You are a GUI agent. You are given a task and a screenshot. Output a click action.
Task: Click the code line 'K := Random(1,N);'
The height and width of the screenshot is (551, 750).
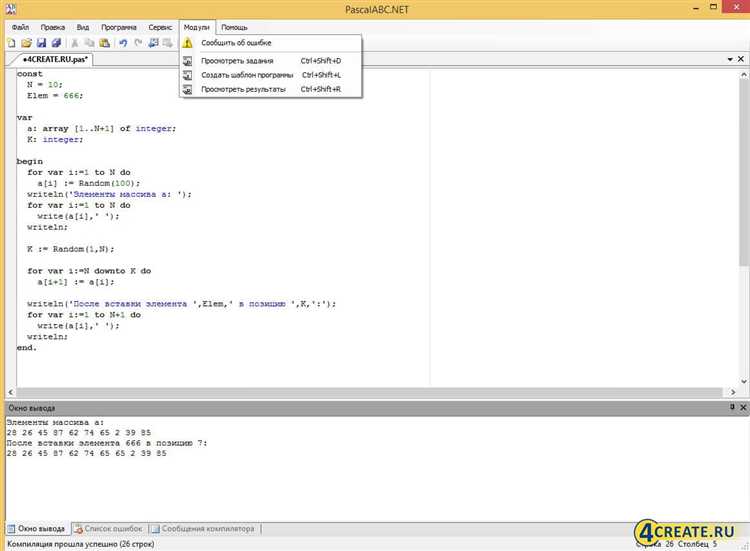pyautogui.click(x=71, y=249)
